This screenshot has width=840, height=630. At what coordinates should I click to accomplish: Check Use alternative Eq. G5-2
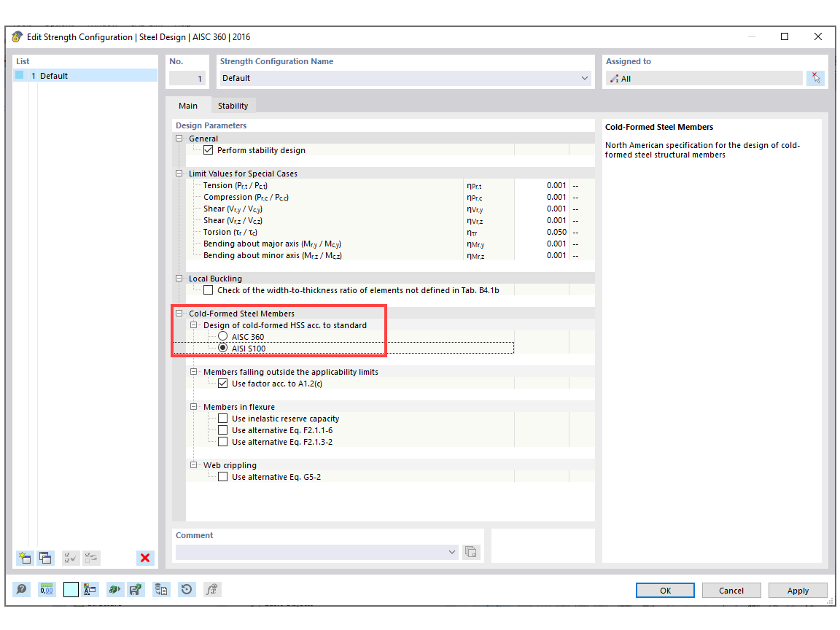[x=223, y=477]
